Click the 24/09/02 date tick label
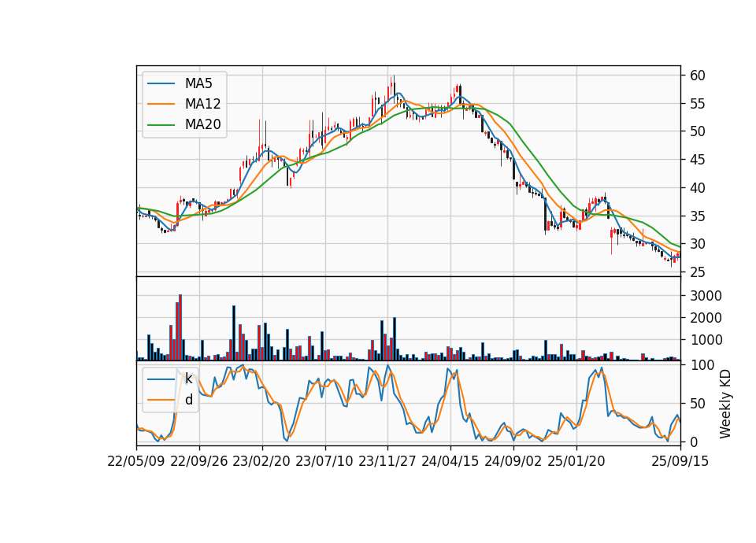The image size is (756, 543). pos(513,461)
